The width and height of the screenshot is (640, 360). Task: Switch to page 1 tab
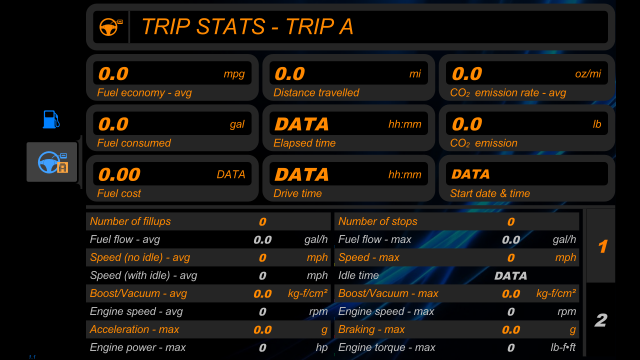601,246
